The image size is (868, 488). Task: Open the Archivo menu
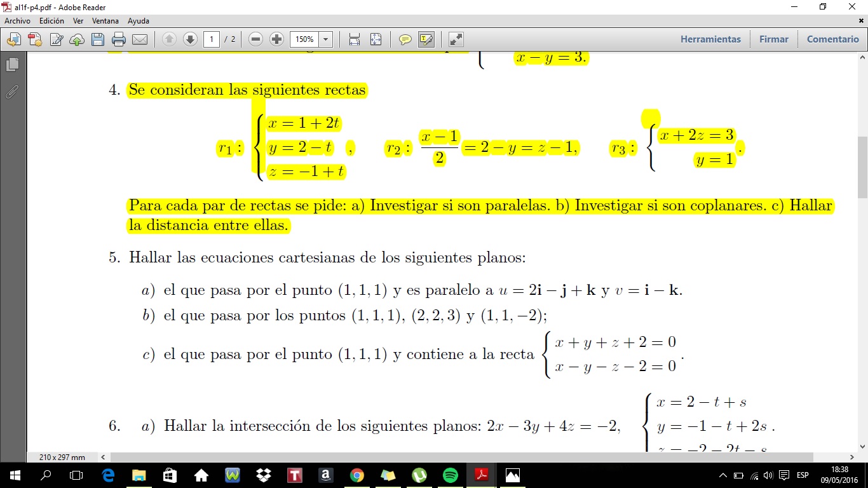pyautogui.click(x=17, y=21)
